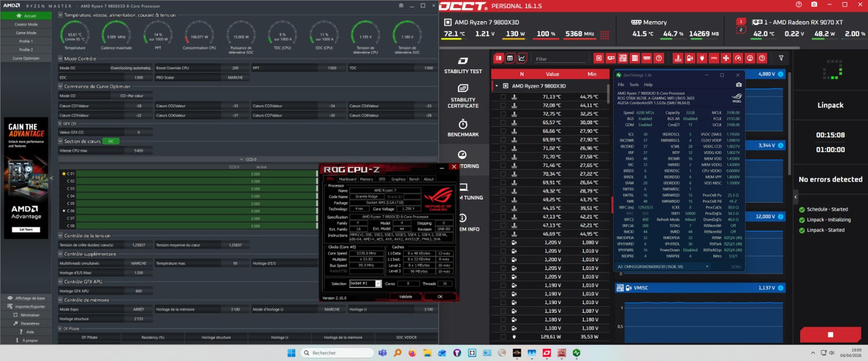Check the box on the 71,70 °C row
The height and width of the screenshot is (361, 868).
pyautogui.click(x=503, y=157)
